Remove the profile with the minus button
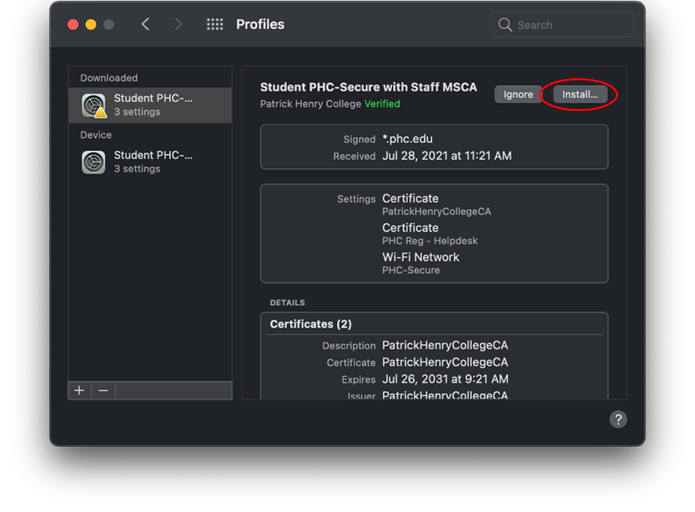Viewport: 695px width, 512px height. click(x=103, y=391)
